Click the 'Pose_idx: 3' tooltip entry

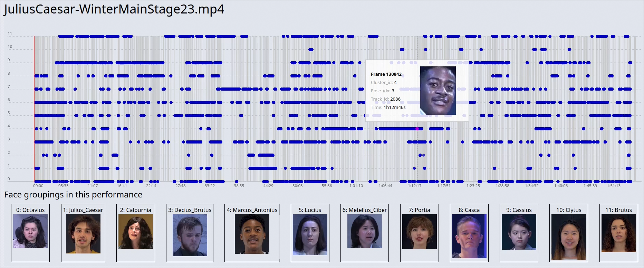383,91
